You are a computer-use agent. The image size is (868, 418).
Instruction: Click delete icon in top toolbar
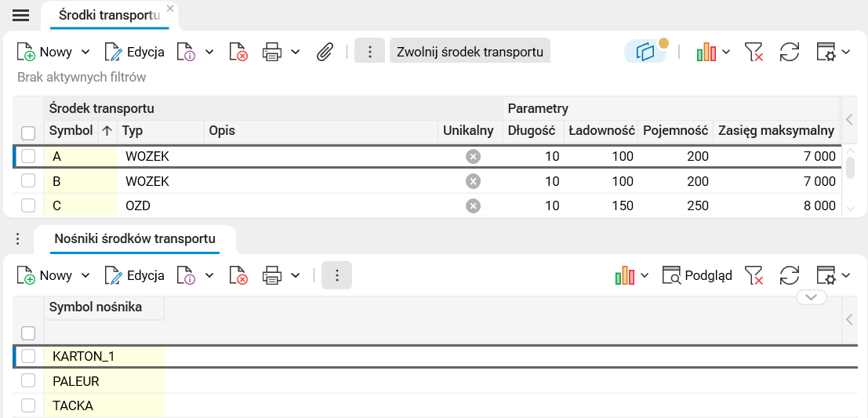tap(238, 52)
